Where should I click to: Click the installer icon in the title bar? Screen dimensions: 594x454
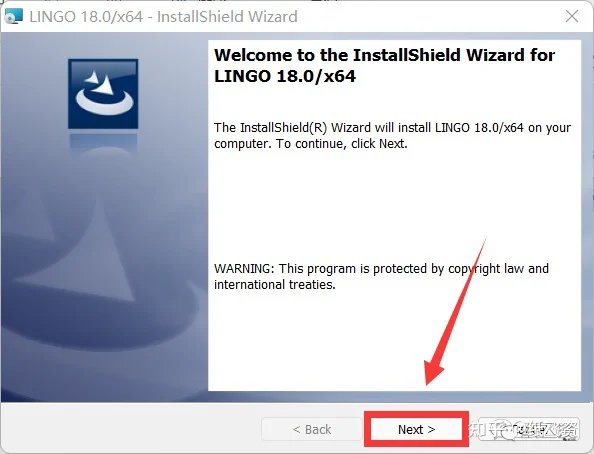pos(13,16)
